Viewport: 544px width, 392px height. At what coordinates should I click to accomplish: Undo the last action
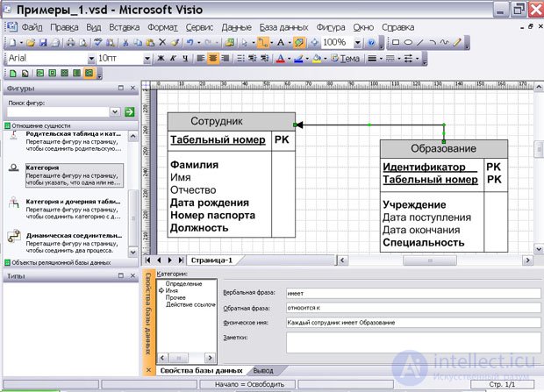coord(190,43)
